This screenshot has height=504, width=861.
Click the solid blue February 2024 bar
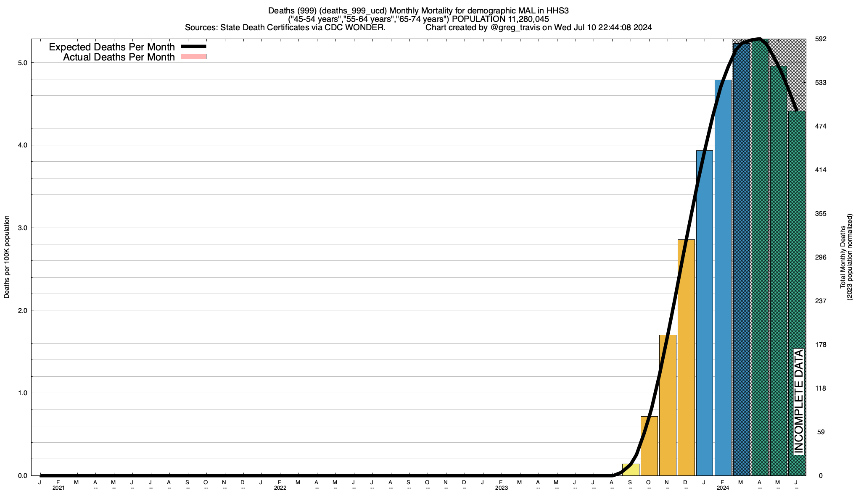coord(723,278)
